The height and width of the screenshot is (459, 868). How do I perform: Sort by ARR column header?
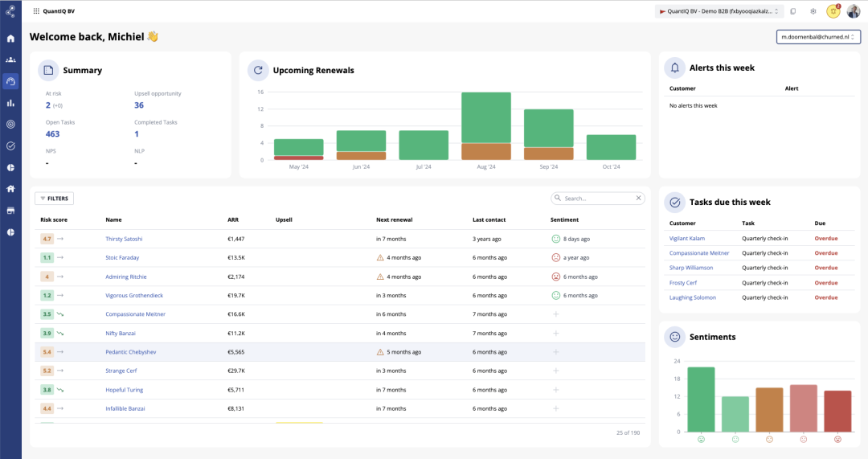233,219
